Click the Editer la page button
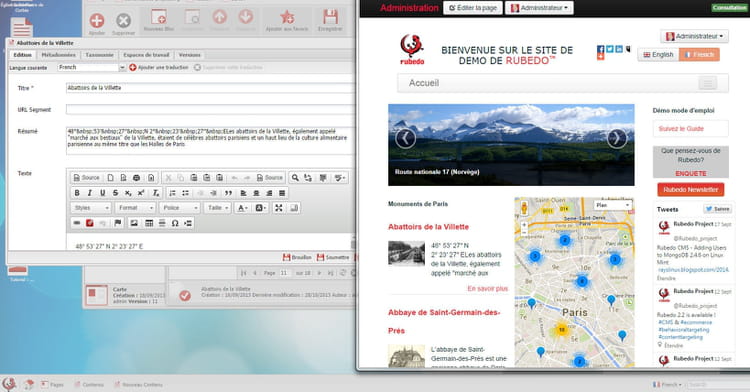This screenshot has width=750, height=392. (473, 8)
